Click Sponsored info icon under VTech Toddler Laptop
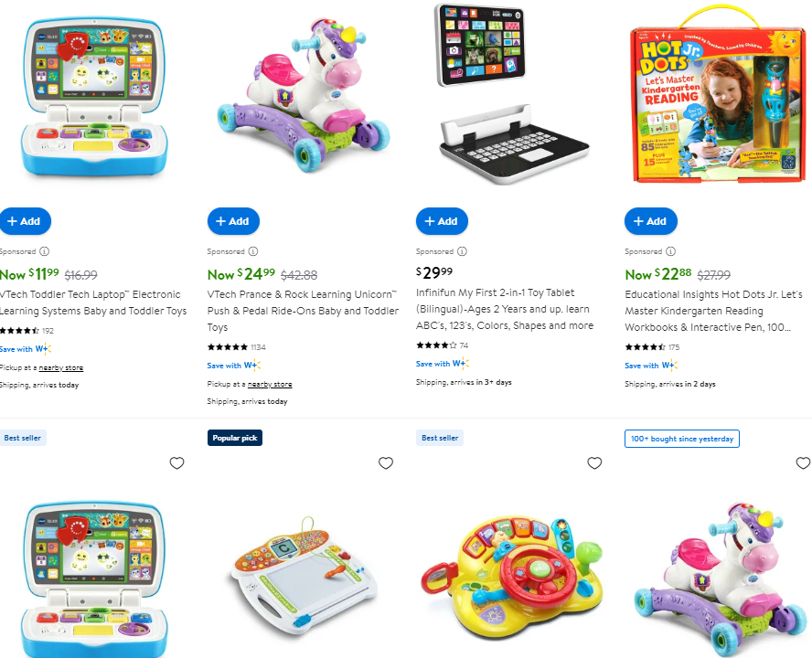 (45, 251)
